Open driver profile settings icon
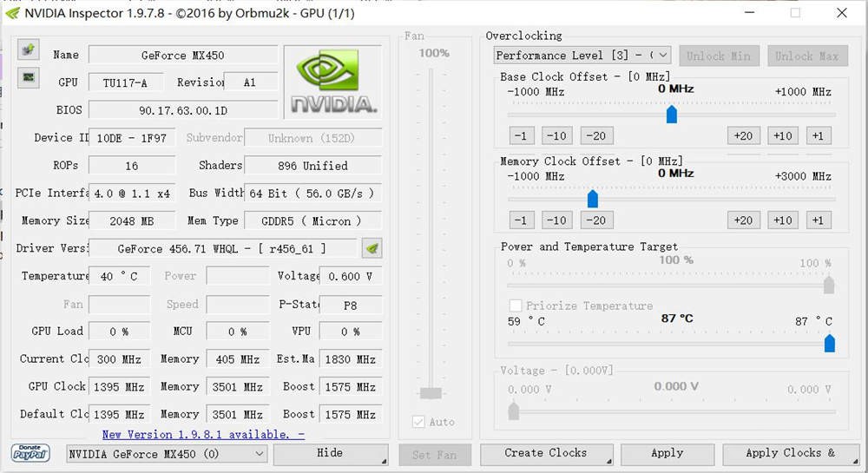Image resolution: width=868 pixels, height=473 pixels. [372, 248]
